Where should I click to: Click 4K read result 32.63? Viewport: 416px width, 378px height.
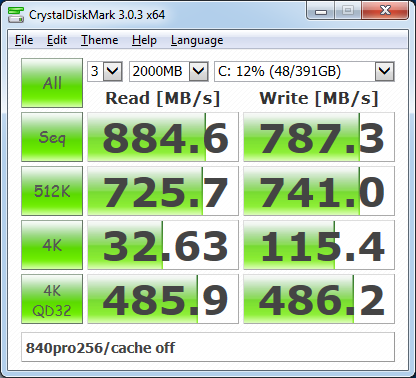pyautogui.click(x=163, y=245)
